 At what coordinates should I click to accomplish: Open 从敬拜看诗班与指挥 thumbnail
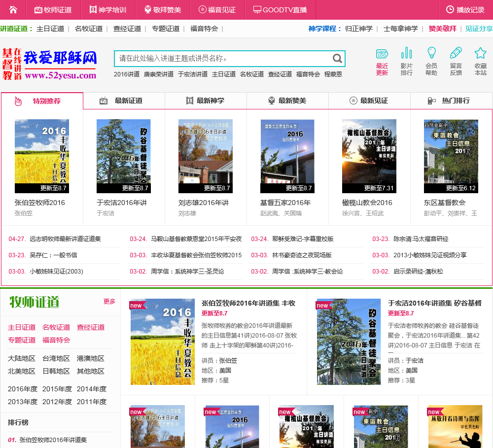click(x=455, y=427)
